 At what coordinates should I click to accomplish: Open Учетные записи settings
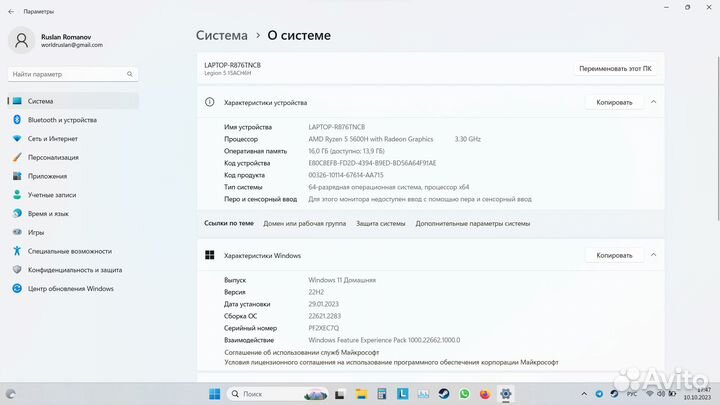(73, 195)
